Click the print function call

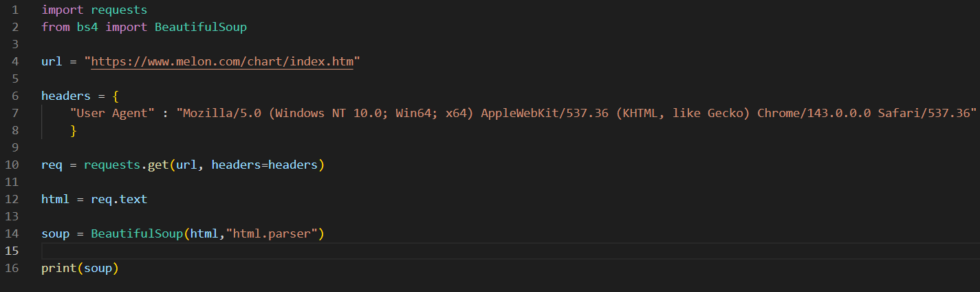tap(59, 268)
